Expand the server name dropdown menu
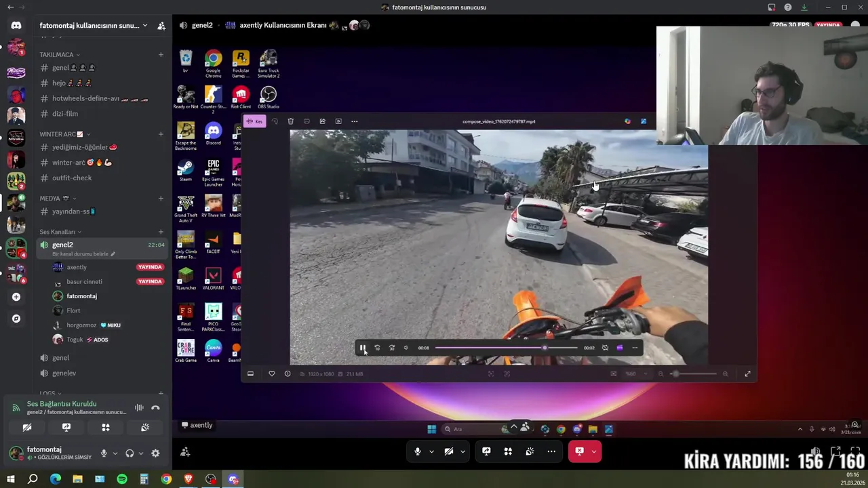868x488 pixels. pos(145,26)
